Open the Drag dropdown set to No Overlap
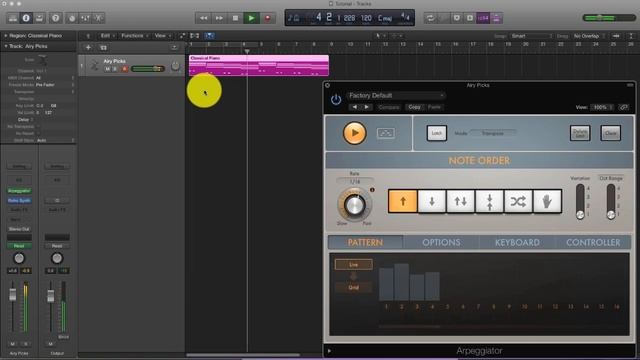The height and width of the screenshot is (360, 640). pos(589,36)
